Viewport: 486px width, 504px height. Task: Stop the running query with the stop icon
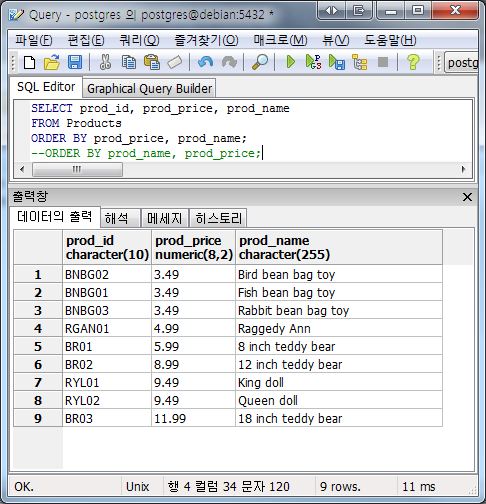tap(383, 62)
